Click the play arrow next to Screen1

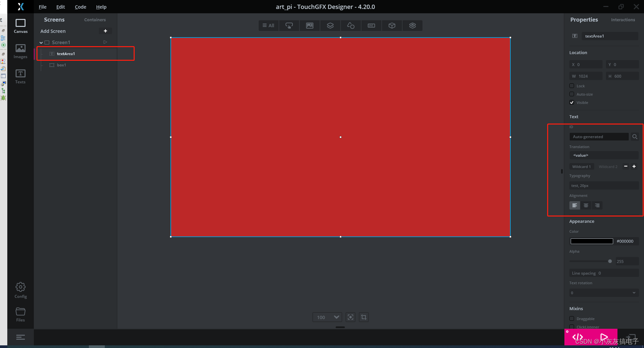coord(105,42)
